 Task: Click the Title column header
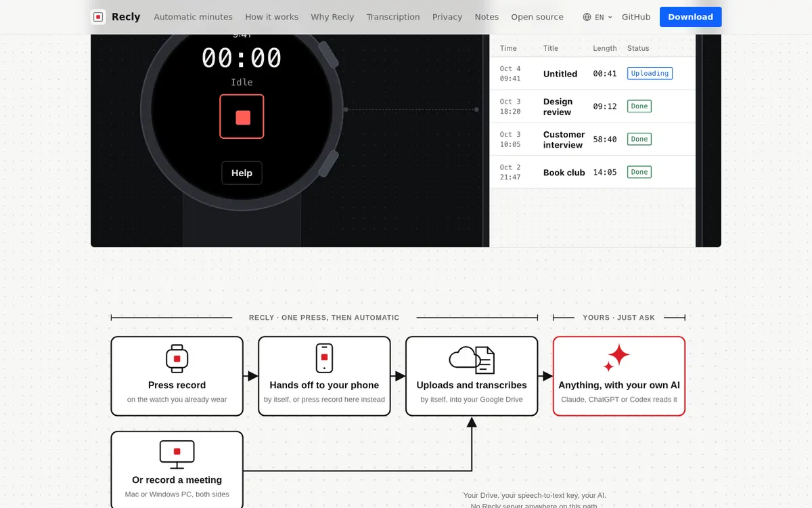click(x=551, y=48)
